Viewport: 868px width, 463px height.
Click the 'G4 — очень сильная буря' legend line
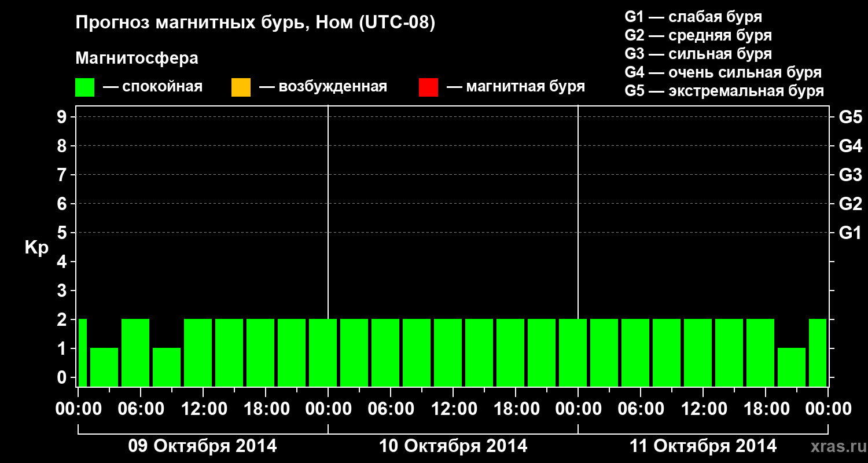pos(723,72)
